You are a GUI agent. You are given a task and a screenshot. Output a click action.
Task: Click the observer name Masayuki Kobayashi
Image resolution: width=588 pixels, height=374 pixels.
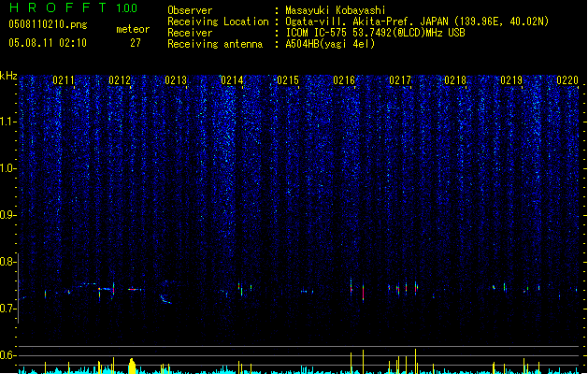[336, 10]
